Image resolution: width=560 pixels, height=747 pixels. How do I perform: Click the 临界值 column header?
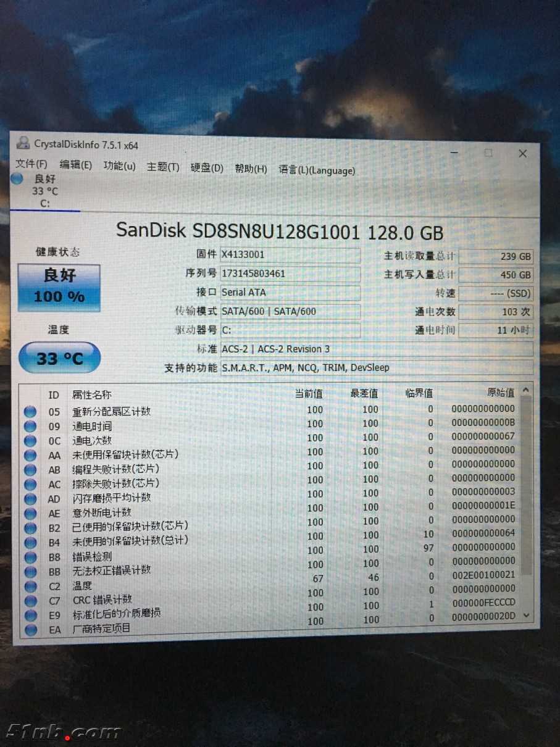point(419,392)
